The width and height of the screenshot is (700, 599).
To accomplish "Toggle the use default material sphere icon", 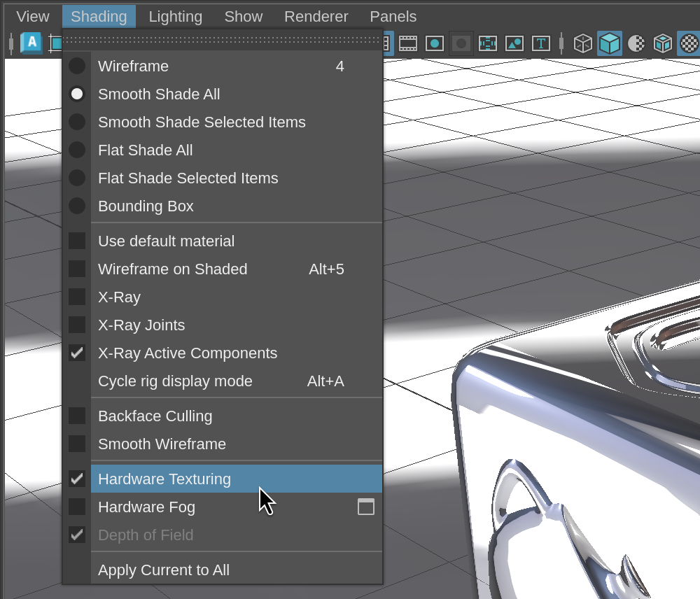I will tap(636, 44).
